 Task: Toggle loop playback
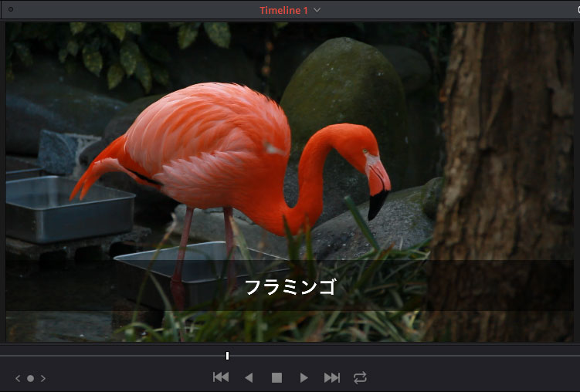click(x=360, y=377)
